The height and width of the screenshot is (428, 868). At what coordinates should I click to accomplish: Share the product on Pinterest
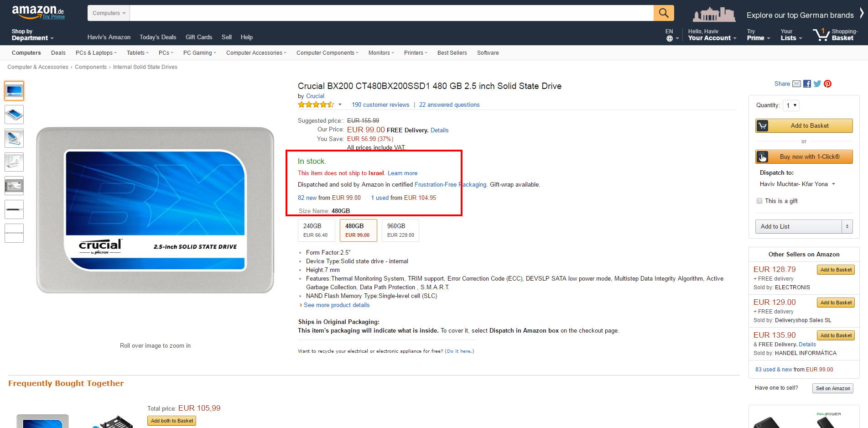(827, 84)
